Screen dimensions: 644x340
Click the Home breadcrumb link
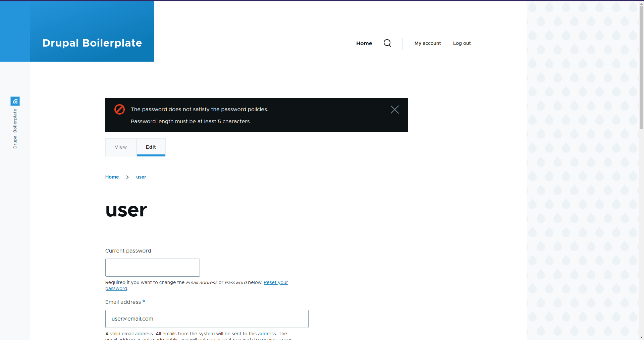[112, 177]
